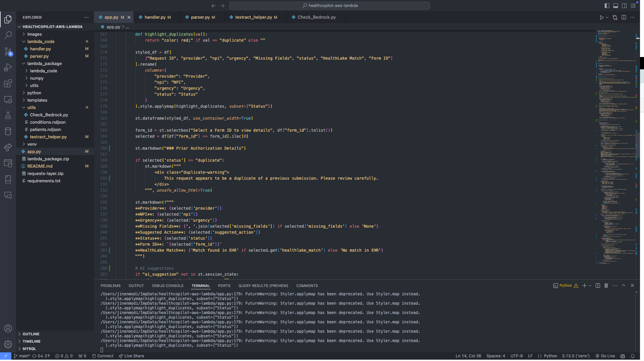This screenshot has height=361, width=644.
Task: Open the Run and Debug view
Action: (8, 67)
